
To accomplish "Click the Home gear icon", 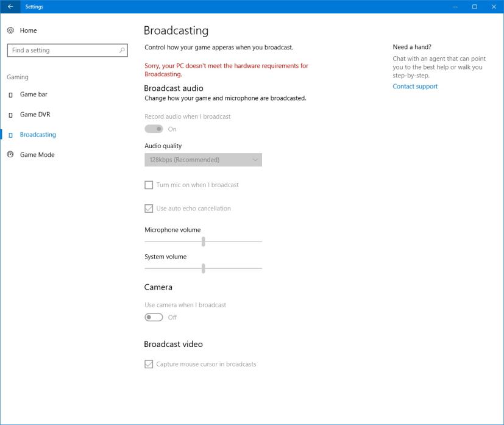I will 10,30.
